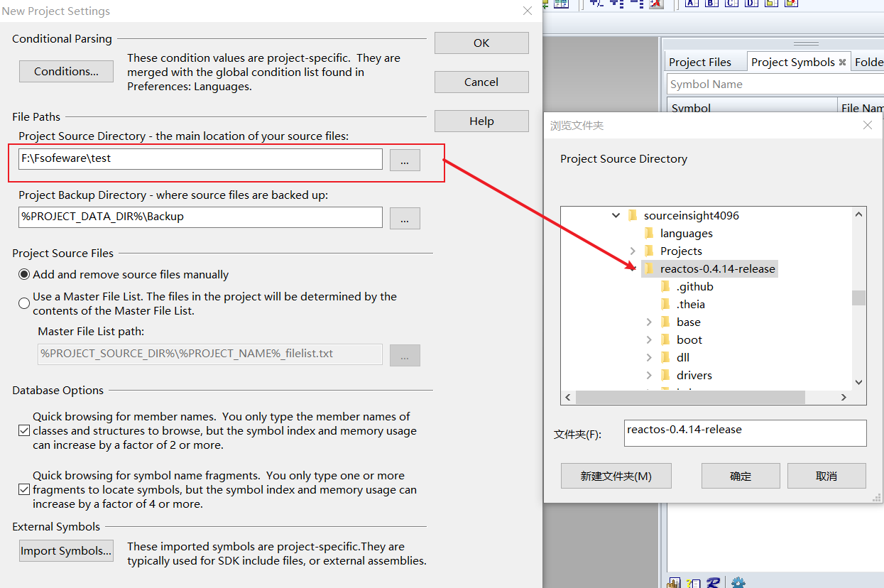Click the folder tree scroll-up arrow
Screen dimensions: 884x588
point(859,214)
